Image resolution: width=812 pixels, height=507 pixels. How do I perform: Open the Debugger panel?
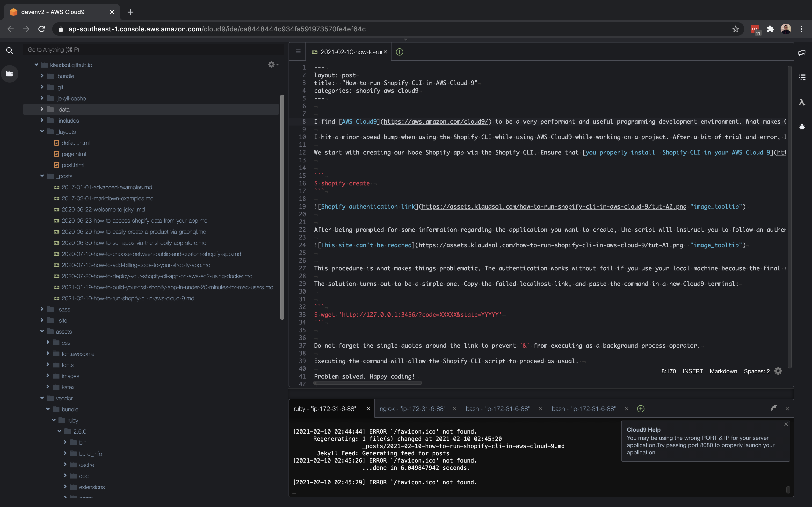pos(802,127)
